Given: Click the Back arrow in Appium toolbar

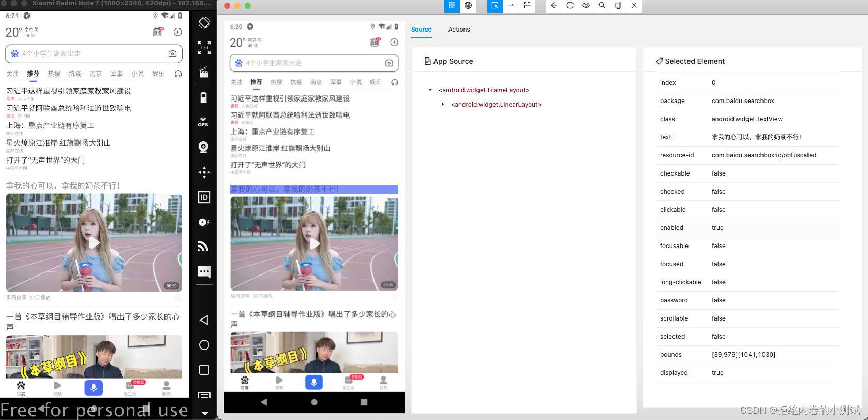Looking at the screenshot, I should coord(554,5).
